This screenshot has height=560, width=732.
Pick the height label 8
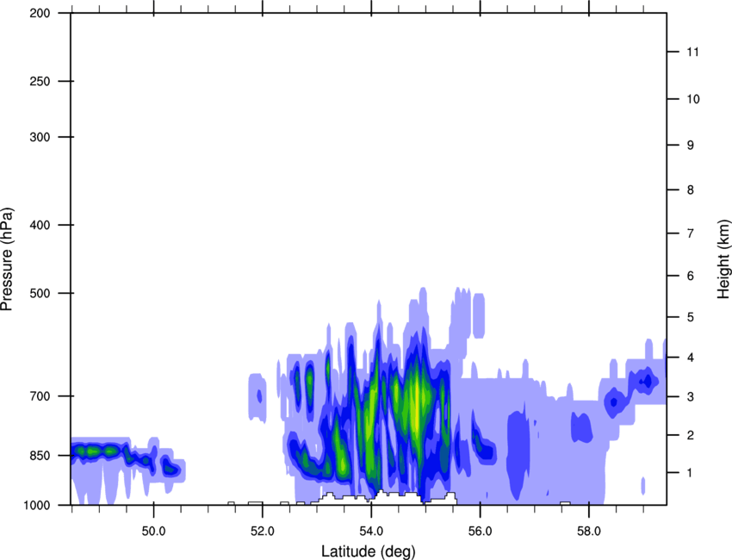(x=691, y=190)
